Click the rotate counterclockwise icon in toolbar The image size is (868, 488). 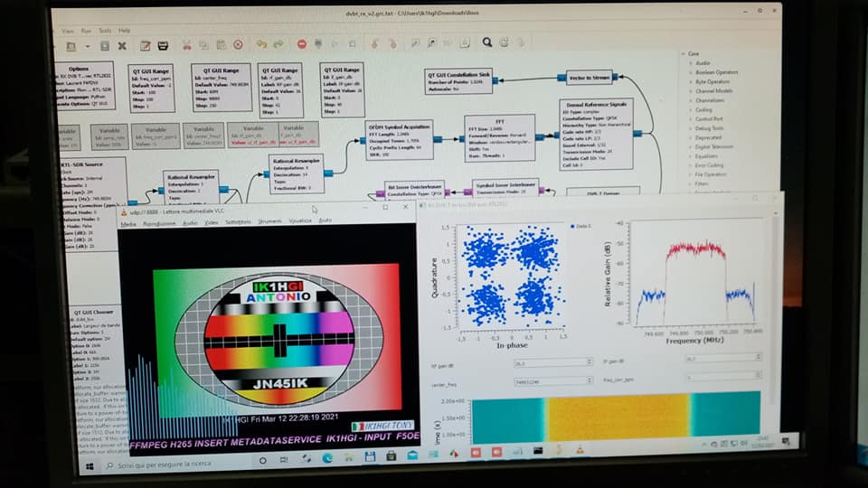[374, 43]
